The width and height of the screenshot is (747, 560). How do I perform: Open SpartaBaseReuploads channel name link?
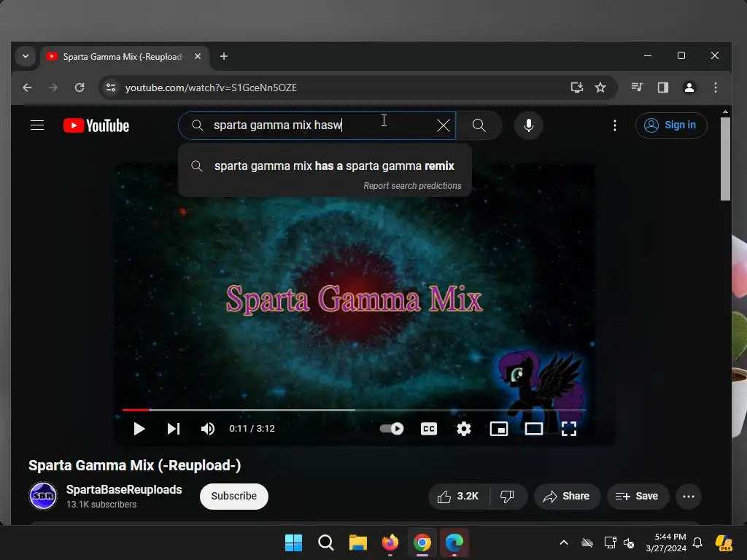(124, 489)
